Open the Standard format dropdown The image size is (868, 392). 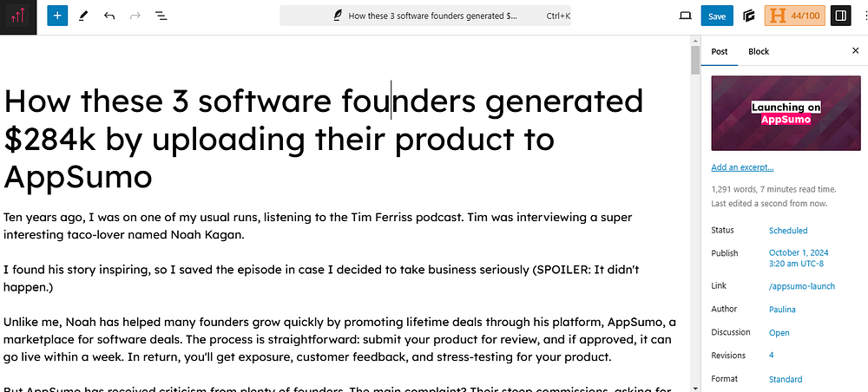point(786,380)
